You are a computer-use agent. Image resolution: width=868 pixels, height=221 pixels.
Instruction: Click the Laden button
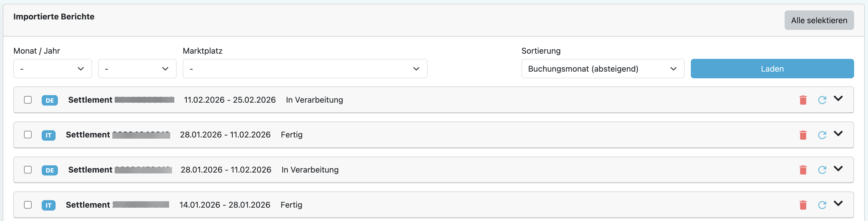[x=772, y=69]
